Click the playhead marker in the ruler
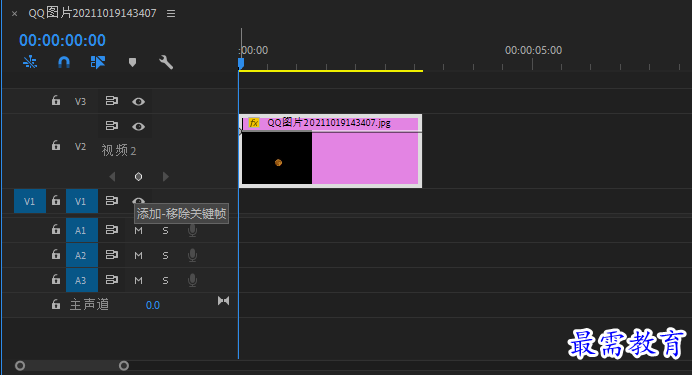This screenshot has height=375, width=692. [x=241, y=64]
